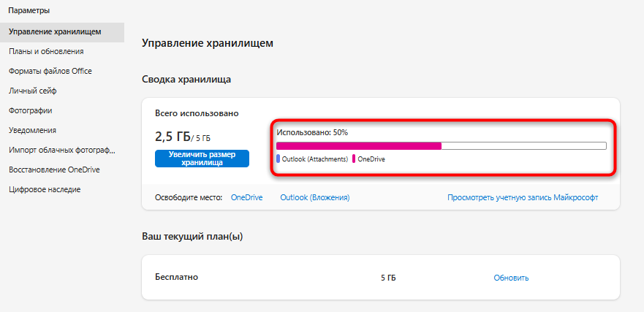Image resolution: width=644 pixels, height=312 pixels.
Task: Go to Восстановление OneDrive page
Action: pos(54,170)
